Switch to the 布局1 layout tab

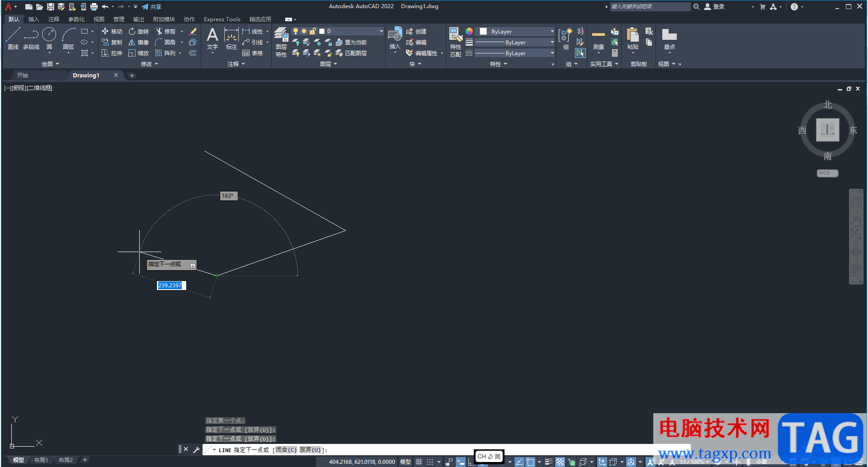[x=41, y=460]
